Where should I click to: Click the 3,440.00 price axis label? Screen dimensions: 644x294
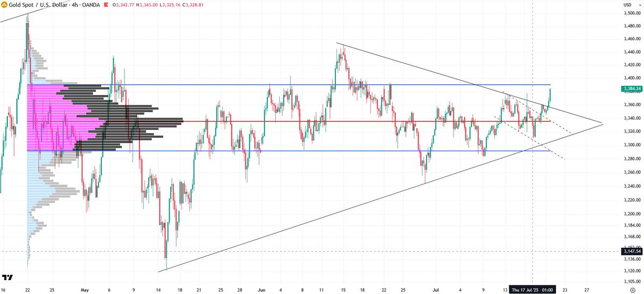tap(631, 52)
